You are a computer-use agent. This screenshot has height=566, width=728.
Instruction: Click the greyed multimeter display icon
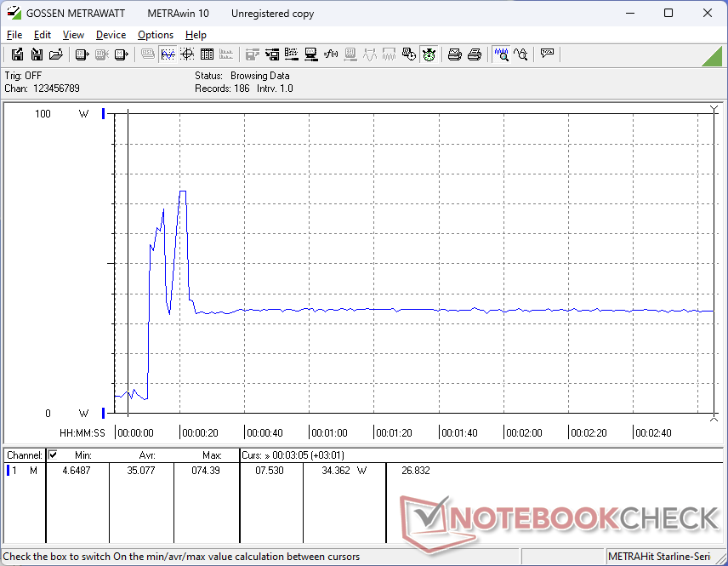point(148,54)
